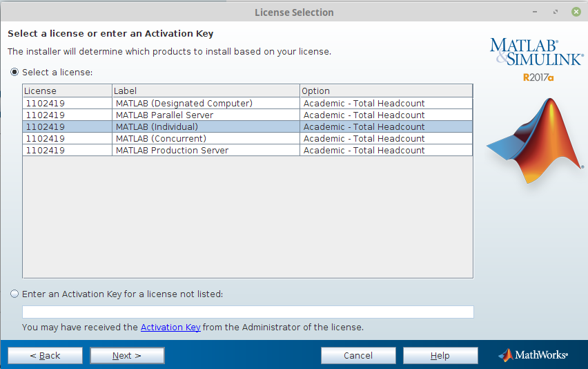Go back with the Back button

pos(45,355)
